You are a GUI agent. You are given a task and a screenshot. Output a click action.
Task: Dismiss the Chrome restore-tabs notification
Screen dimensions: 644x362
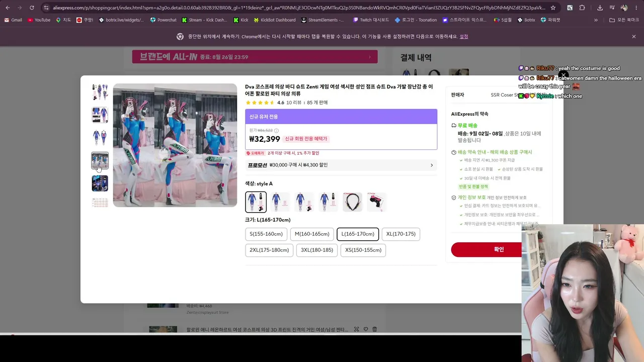tap(634, 36)
